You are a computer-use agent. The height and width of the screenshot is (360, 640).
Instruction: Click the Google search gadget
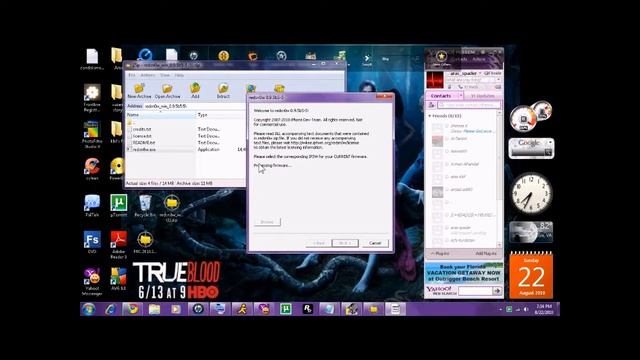click(x=531, y=148)
